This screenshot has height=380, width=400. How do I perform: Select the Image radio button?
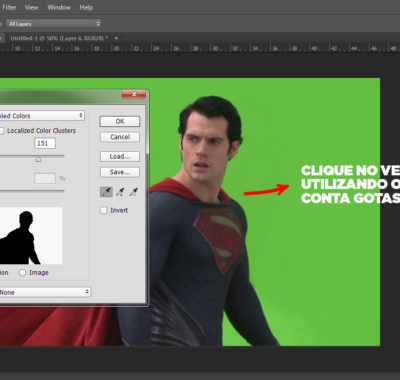[x=22, y=273]
